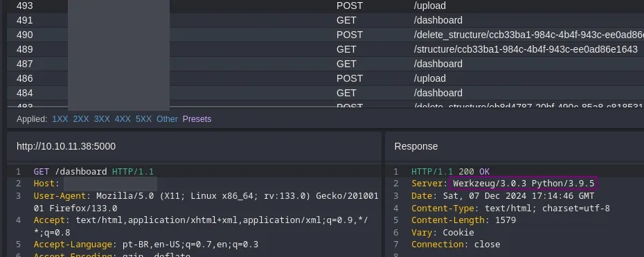
Task: Click the Content-Type header in the response
Action: coord(510,208)
